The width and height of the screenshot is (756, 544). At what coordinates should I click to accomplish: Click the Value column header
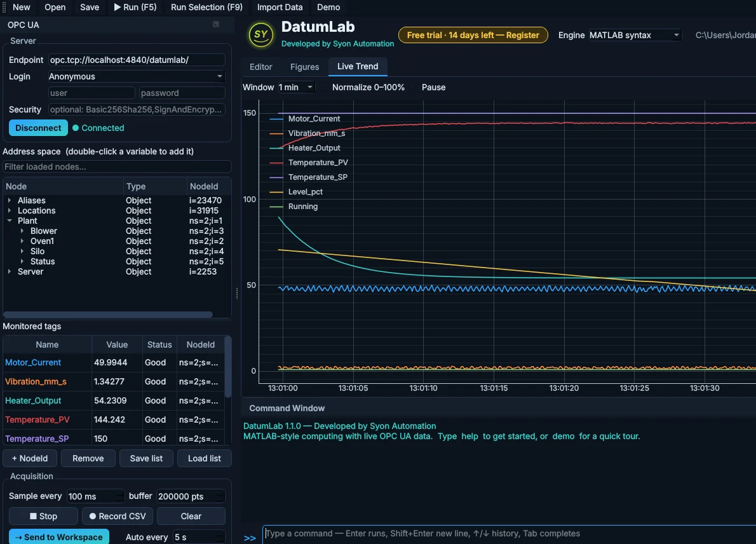117,344
